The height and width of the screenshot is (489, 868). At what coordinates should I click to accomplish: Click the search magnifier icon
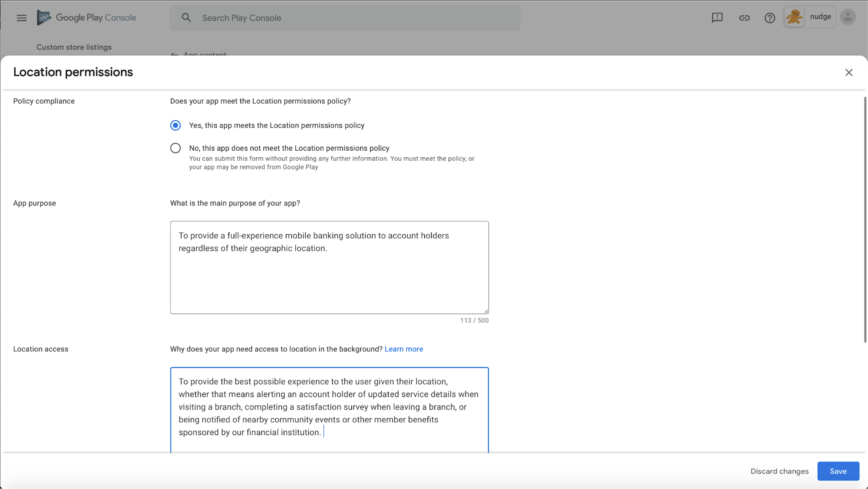click(x=186, y=18)
